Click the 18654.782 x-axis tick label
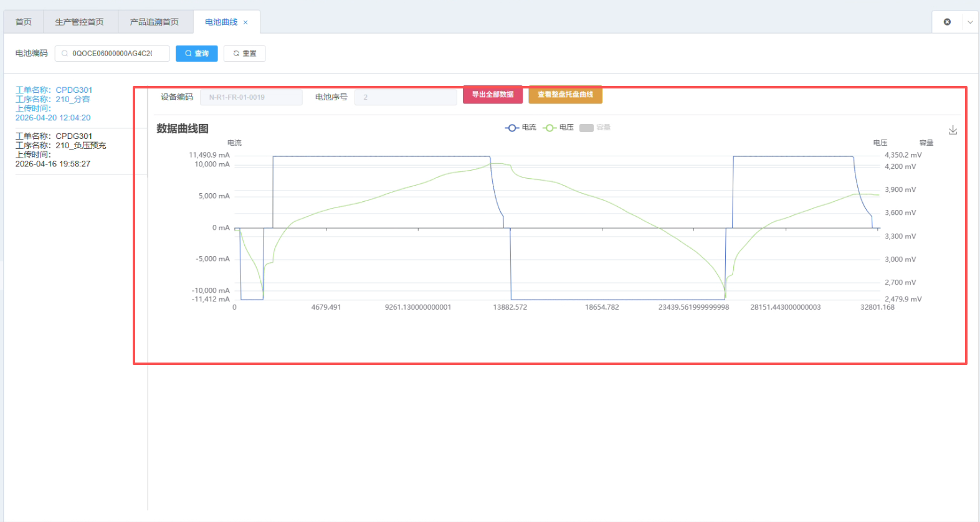This screenshot has height=522, width=980. coord(602,308)
